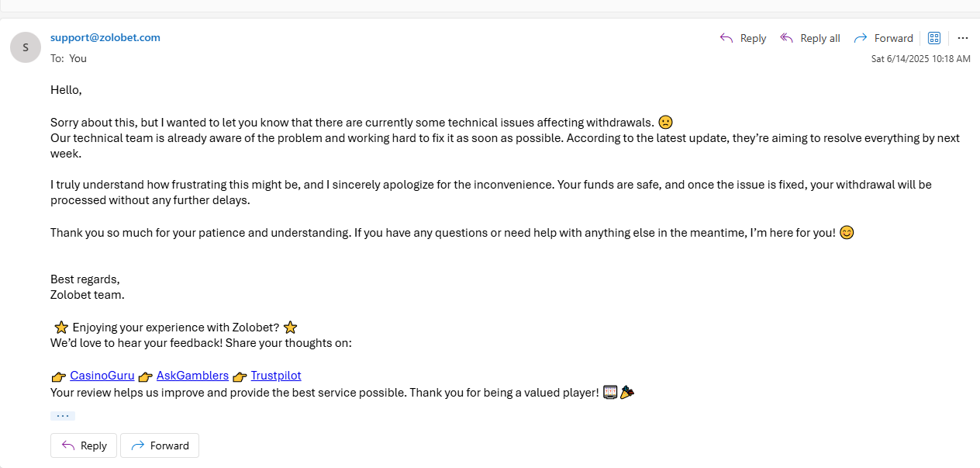This screenshot has height=468, width=980.
Task: Click the pointing hand emoji before CasinoGuru
Action: click(59, 376)
